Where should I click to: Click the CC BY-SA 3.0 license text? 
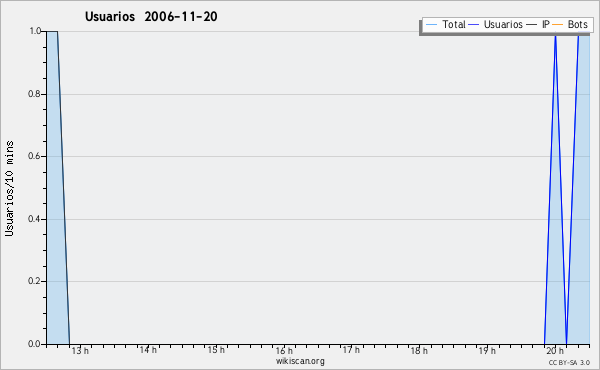point(569,362)
